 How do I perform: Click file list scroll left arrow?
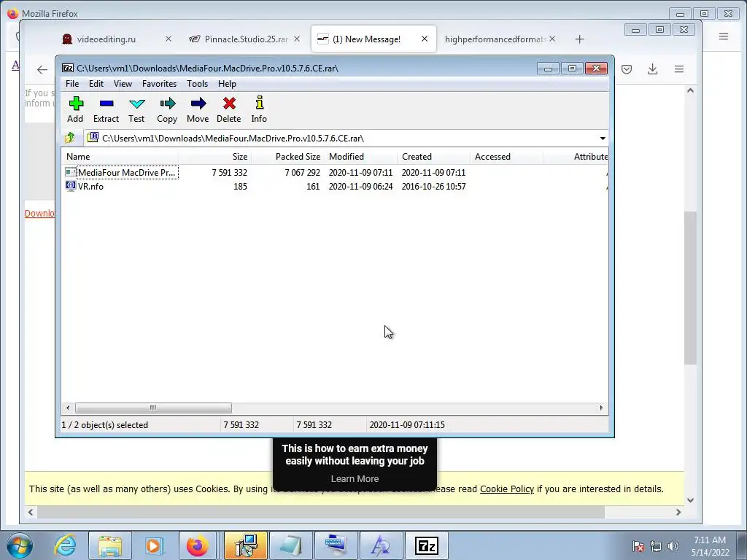68,408
